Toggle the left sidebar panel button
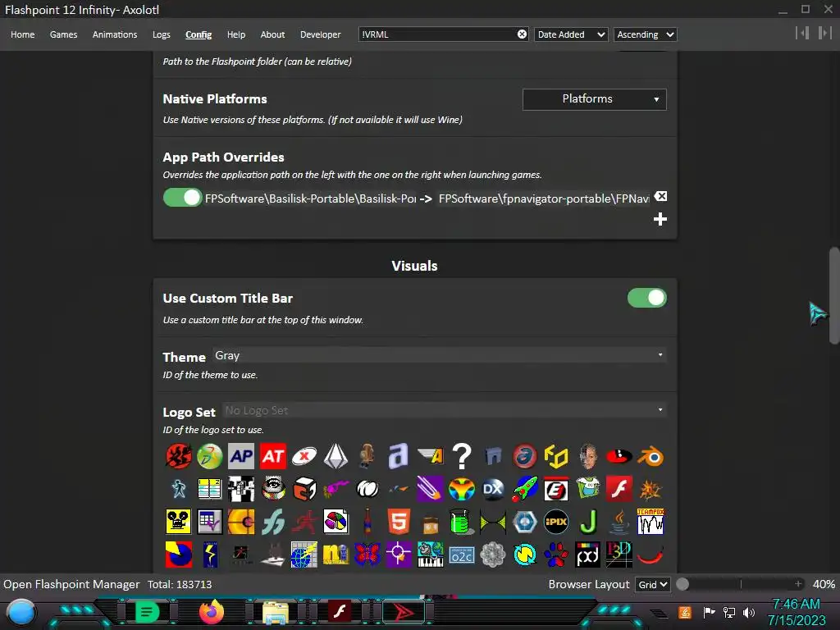The width and height of the screenshot is (840, 630). (x=802, y=33)
